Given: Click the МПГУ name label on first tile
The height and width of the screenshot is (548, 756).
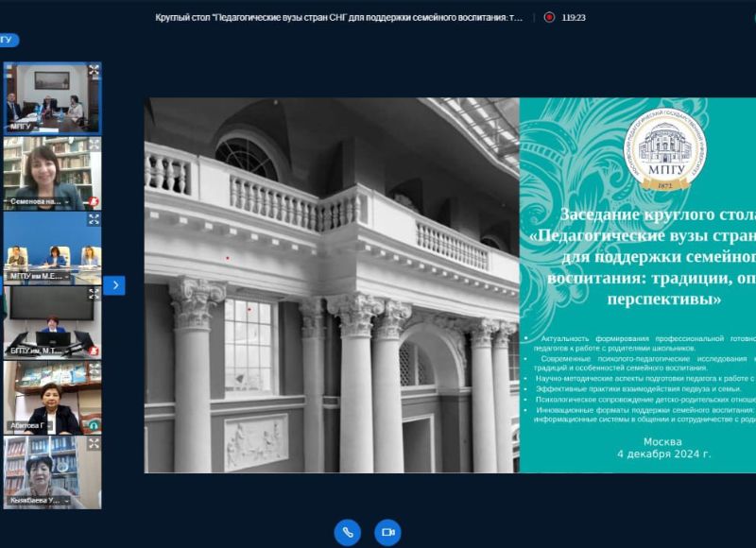Looking at the screenshot, I should (x=19, y=127).
